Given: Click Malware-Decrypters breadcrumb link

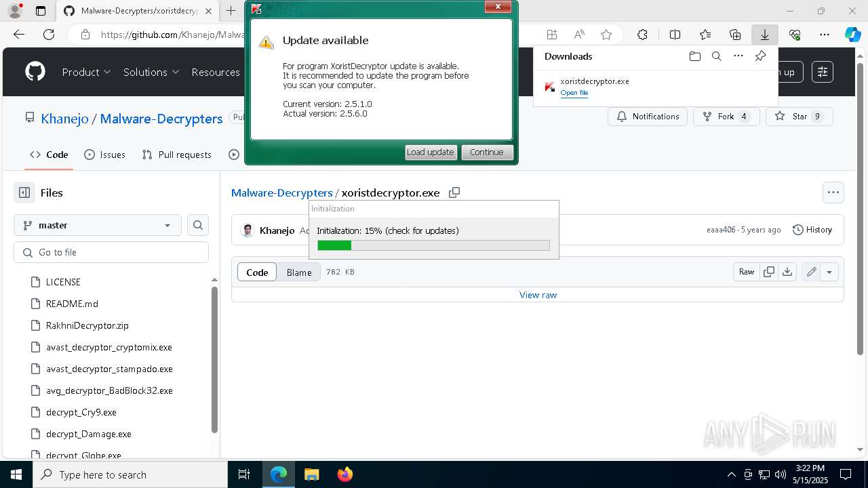Looking at the screenshot, I should [282, 192].
